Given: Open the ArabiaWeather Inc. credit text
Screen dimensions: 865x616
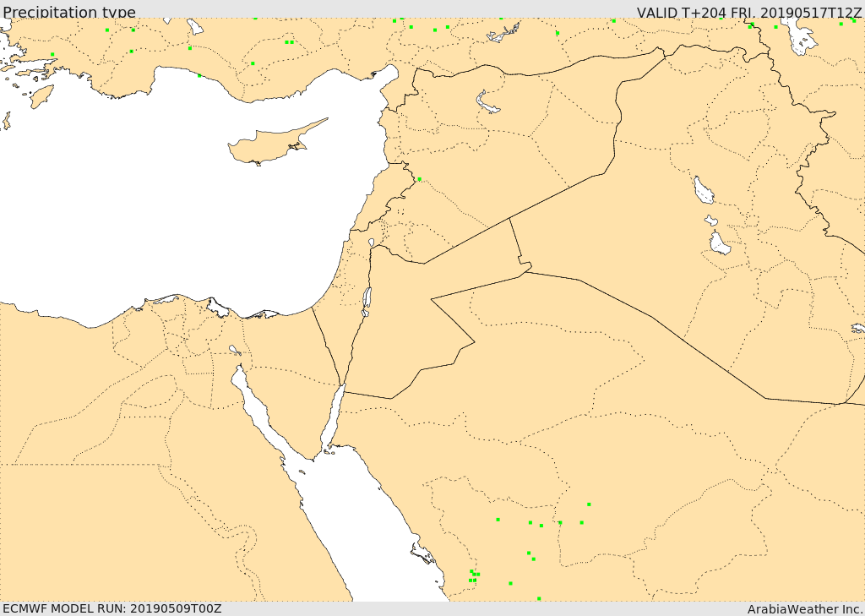Looking at the screenshot, I should [x=805, y=609].
